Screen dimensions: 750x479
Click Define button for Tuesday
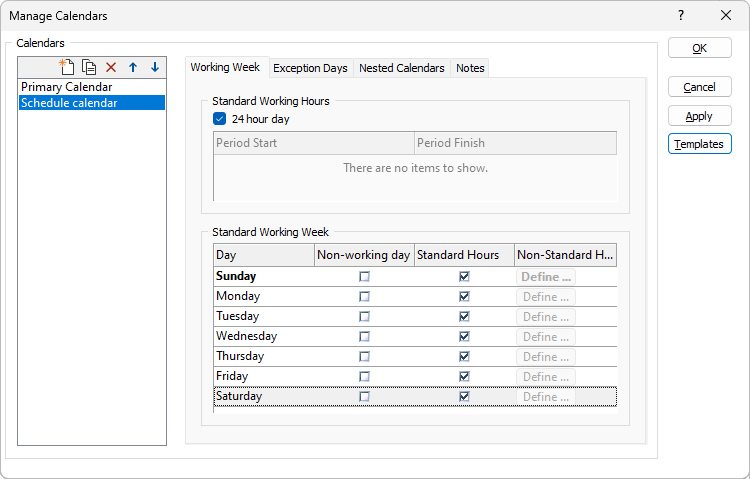coord(546,317)
